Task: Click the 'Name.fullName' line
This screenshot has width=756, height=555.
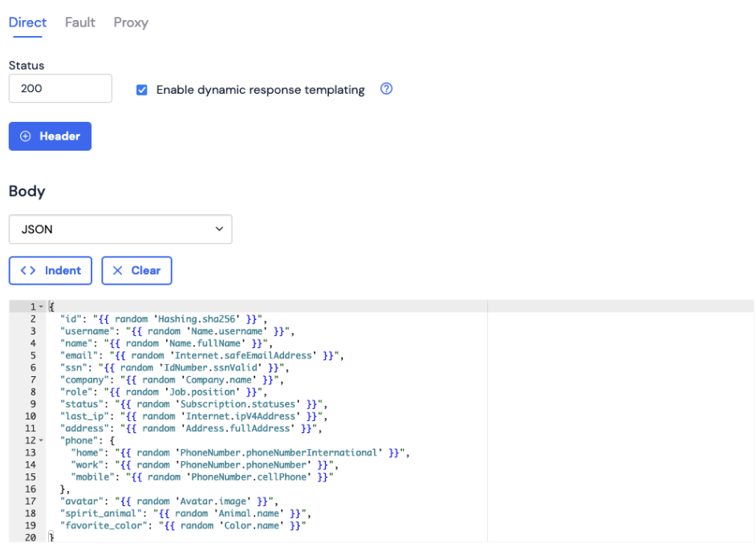Action: pos(166,343)
